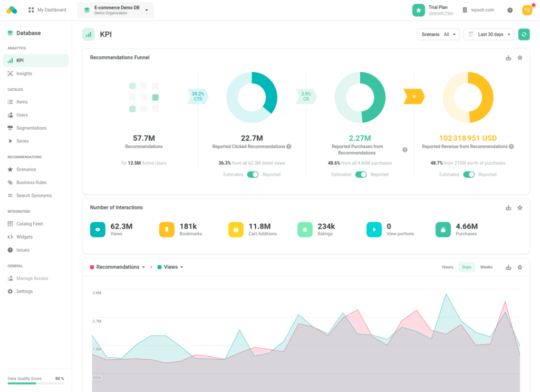Click the Views eye icon tile
The image size is (540, 392).
click(x=98, y=230)
